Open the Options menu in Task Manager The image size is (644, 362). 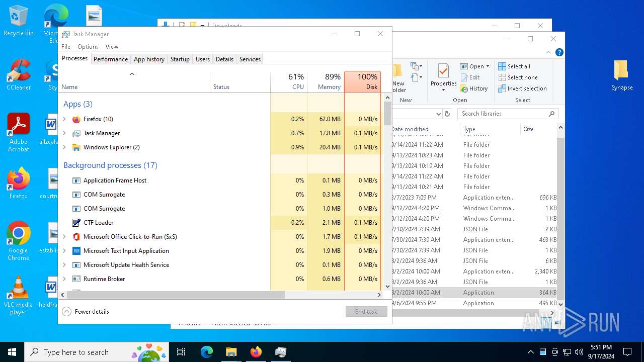(88, 47)
